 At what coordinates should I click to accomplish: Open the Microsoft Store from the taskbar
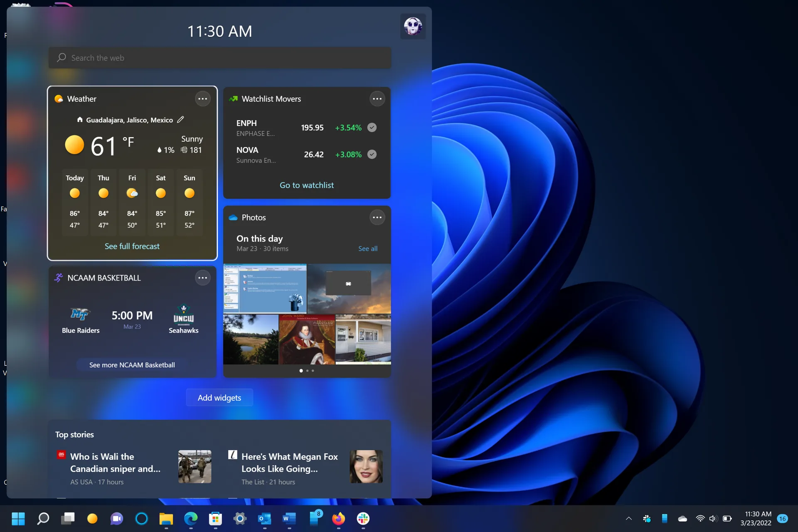[x=215, y=519]
